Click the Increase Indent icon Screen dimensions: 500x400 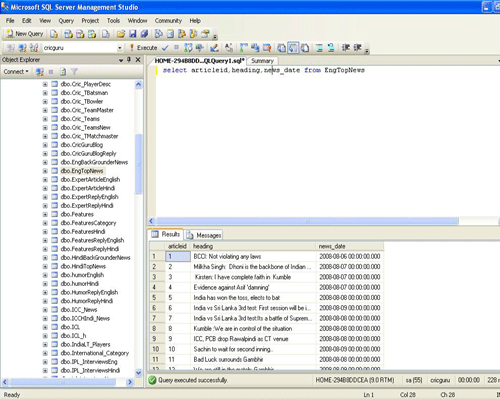point(357,48)
